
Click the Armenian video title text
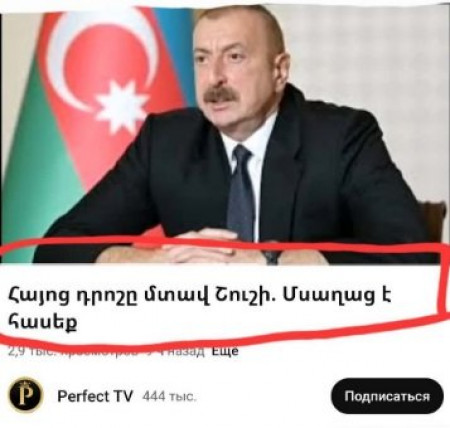tap(199, 309)
